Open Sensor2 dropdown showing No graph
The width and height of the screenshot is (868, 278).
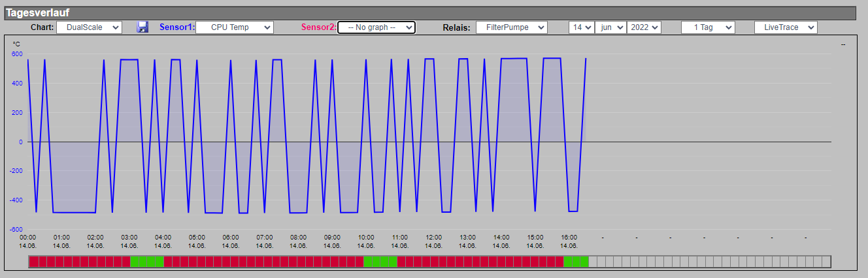point(376,27)
